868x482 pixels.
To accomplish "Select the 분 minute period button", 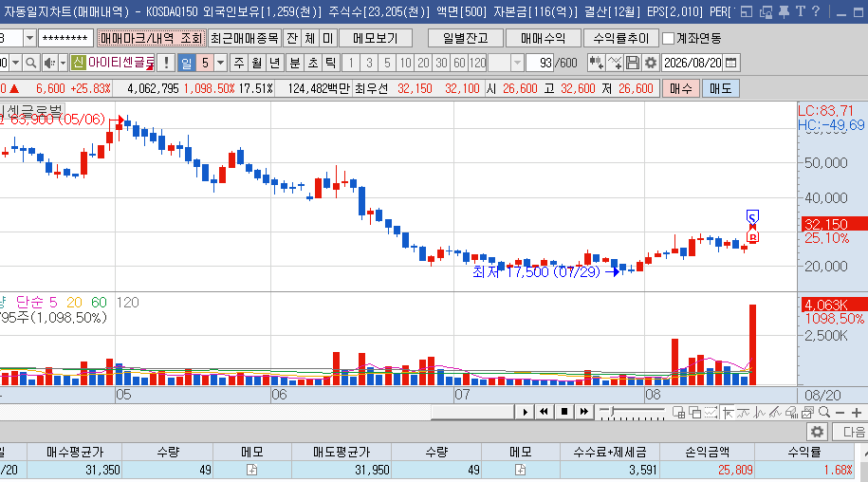I will [294, 63].
